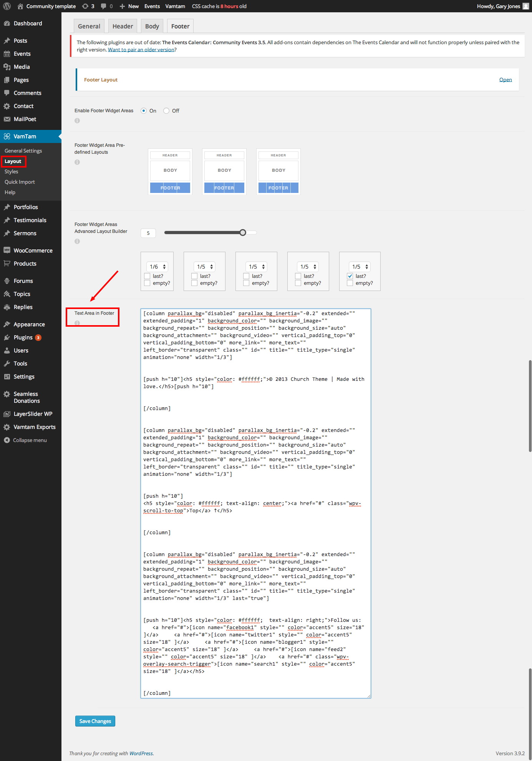Click the Appearance paintbrush icon
The height and width of the screenshot is (761, 532).
click(x=7, y=324)
